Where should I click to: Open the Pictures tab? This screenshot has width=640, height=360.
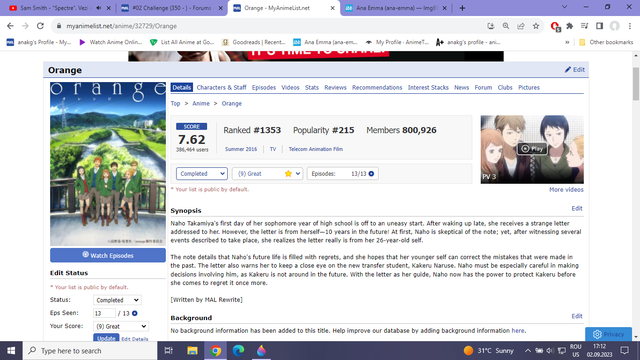(x=529, y=87)
